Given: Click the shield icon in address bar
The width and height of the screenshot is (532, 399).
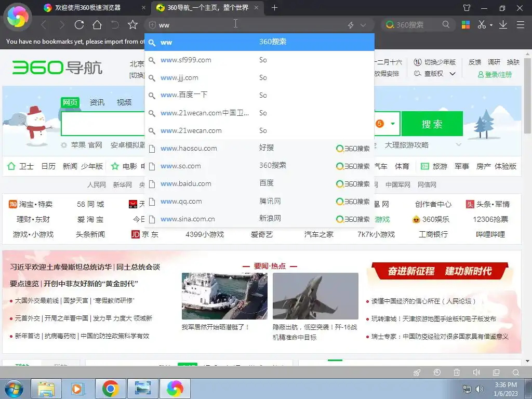Looking at the screenshot, I should point(152,25).
